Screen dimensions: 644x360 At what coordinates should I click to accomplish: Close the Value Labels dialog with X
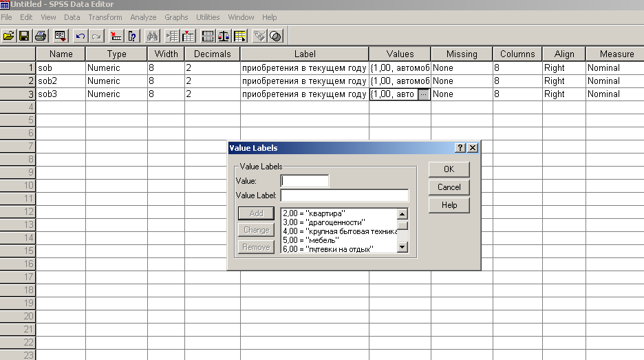click(x=473, y=147)
